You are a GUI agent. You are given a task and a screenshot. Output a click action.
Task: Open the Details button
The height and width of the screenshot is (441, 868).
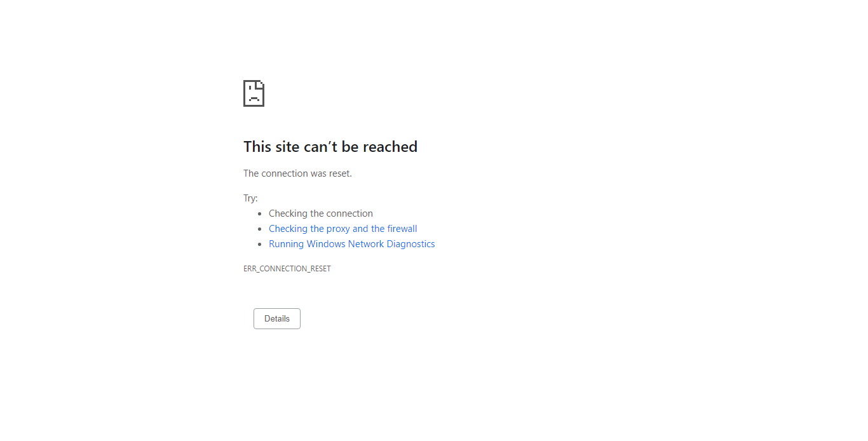click(x=277, y=319)
